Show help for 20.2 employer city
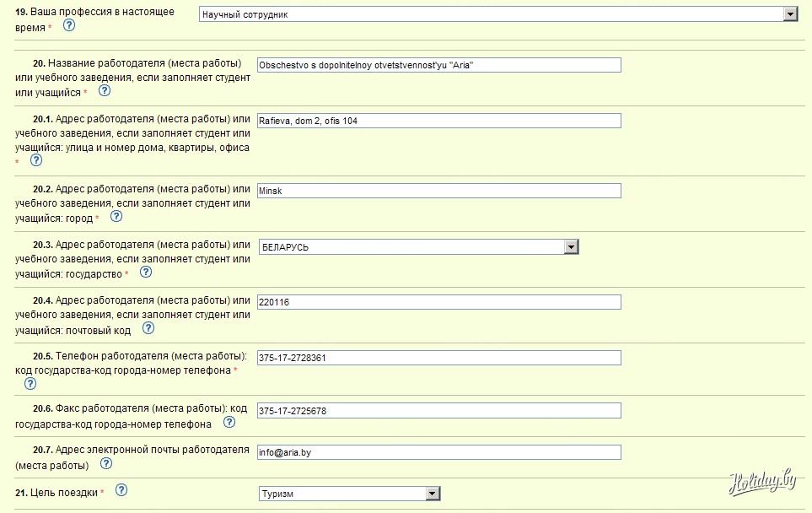The image size is (812, 513). pos(116,216)
